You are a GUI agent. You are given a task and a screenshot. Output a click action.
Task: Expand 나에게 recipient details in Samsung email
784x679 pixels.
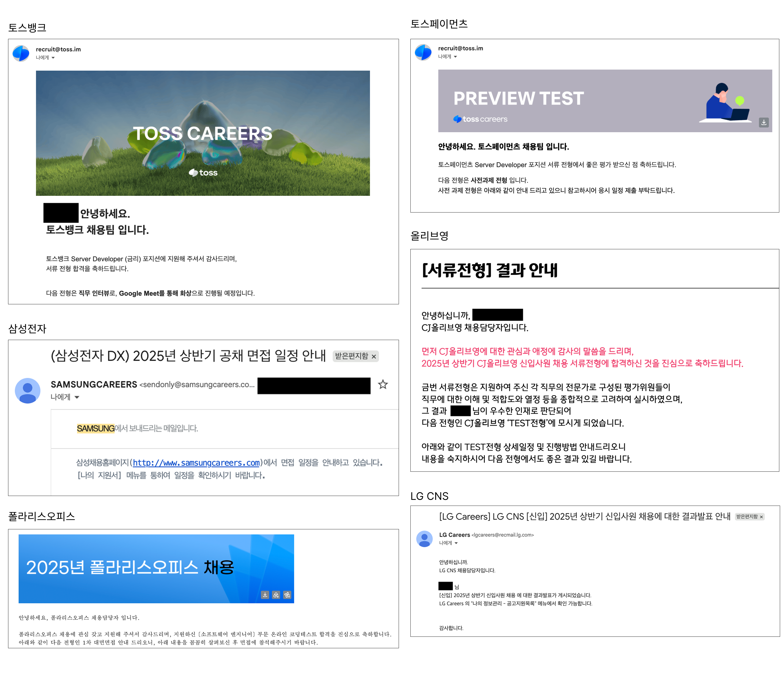pos(77,397)
